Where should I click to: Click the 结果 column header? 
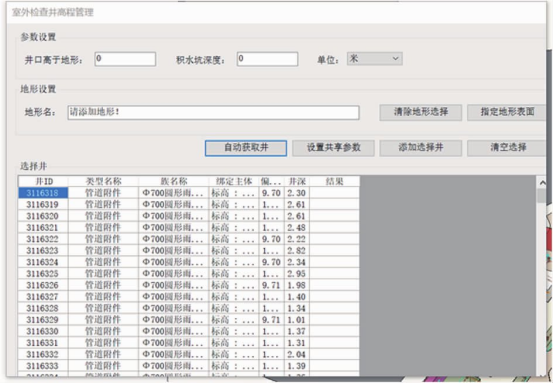(334, 181)
